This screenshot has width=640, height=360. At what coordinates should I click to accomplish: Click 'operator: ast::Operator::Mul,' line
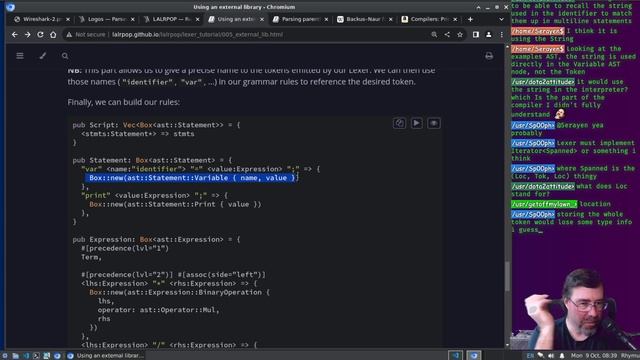158,310
